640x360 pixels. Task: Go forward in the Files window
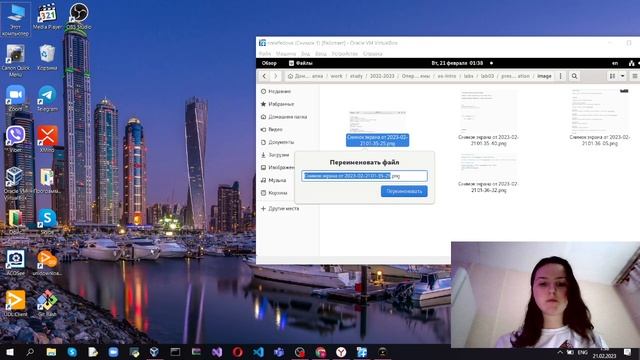click(x=276, y=76)
